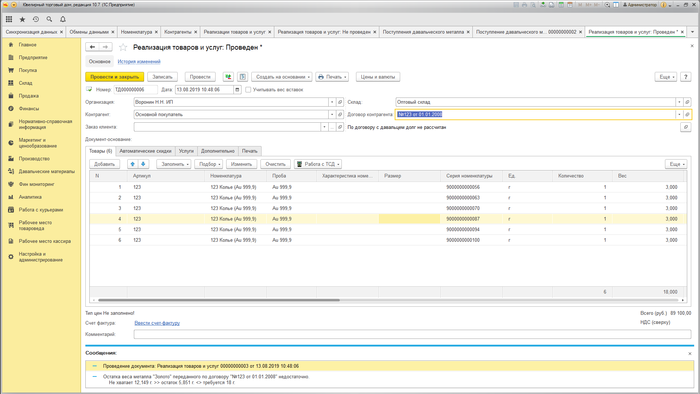Image resolution: width=700 pixels, height=394 pixels.
Task: Open Давальческие материалы in the sidebar
Action: coord(46,171)
